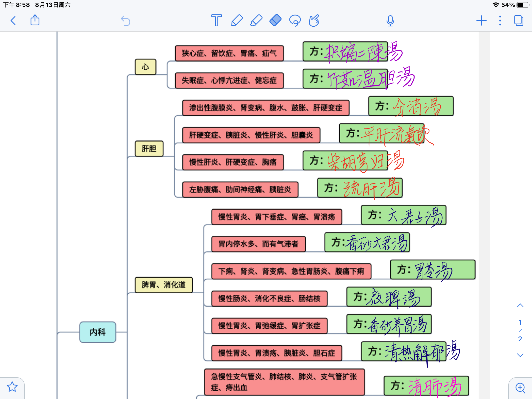The image size is (532, 399).
Task: Click the green 方 box with 香砂养胃汤
Action: [389, 324]
